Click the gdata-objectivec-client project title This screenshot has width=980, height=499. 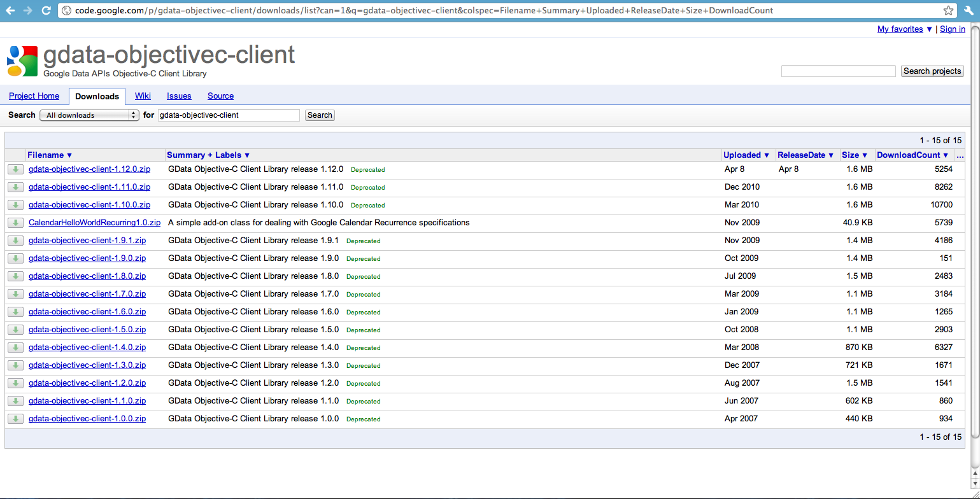tap(169, 55)
